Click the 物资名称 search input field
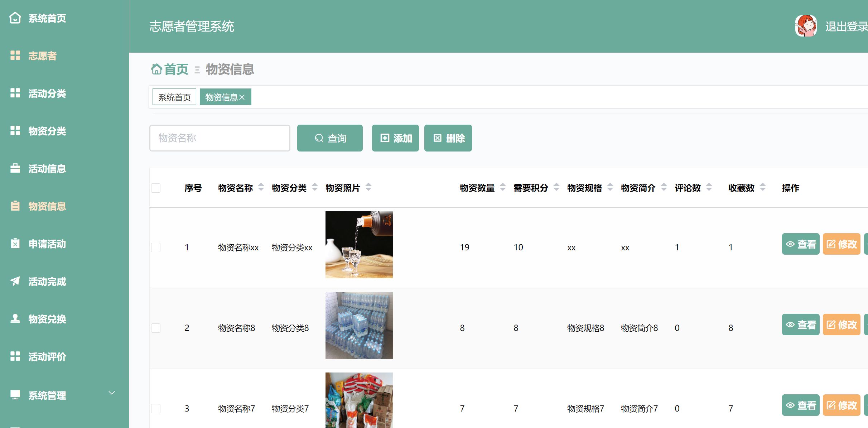 point(220,138)
